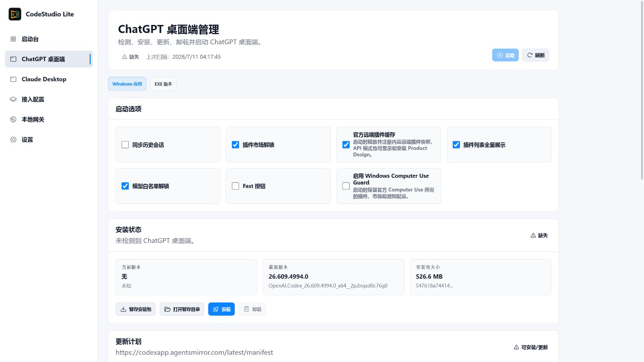The height and width of the screenshot is (362, 644).
Task: Open 本地网关 page
Action: coord(49,119)
